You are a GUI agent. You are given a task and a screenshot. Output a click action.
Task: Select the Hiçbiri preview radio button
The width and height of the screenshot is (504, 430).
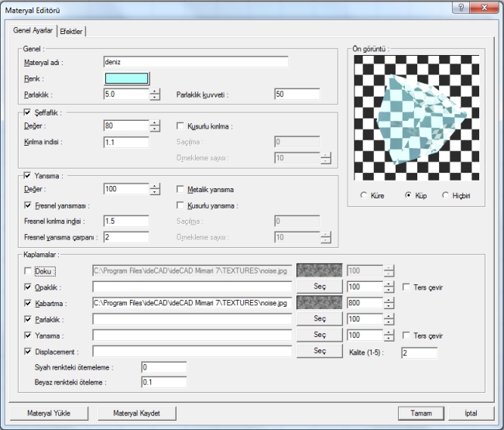[445, 195]
